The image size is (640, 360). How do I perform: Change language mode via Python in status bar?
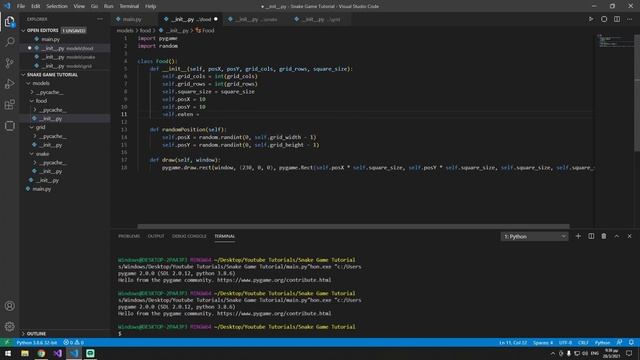[x=602, y=342]
